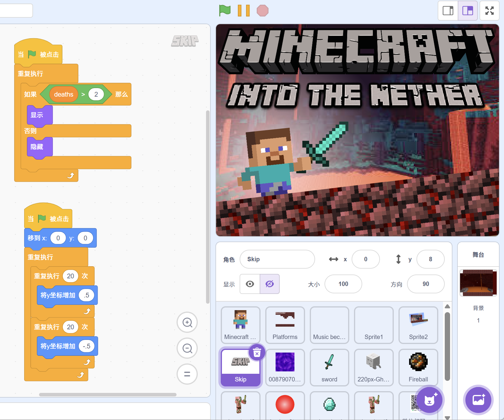Delete the Skip sprite using trash icon
Image resolution: width=504 pixels, height=420 pixels.
point(257,352)
